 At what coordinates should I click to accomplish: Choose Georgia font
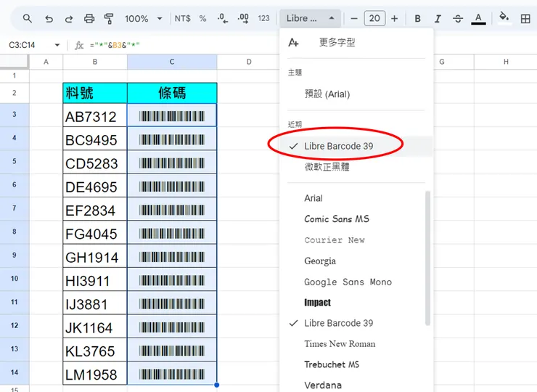click(x=353, y=261)
